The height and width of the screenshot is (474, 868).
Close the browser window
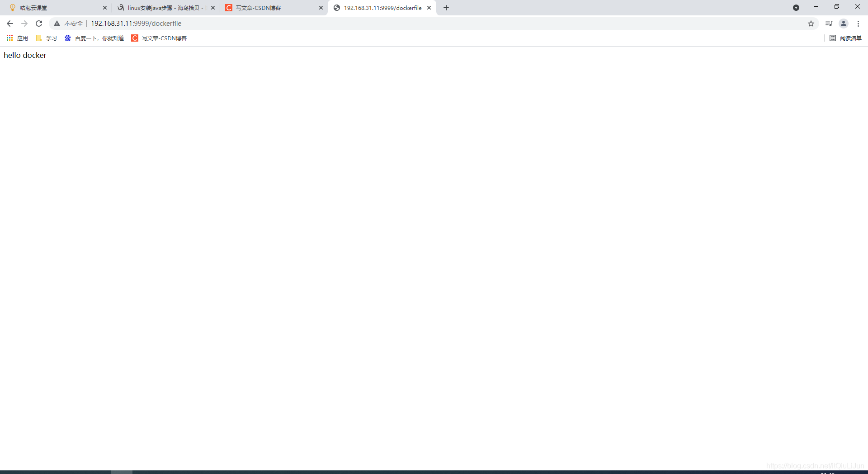coord(858,7)
